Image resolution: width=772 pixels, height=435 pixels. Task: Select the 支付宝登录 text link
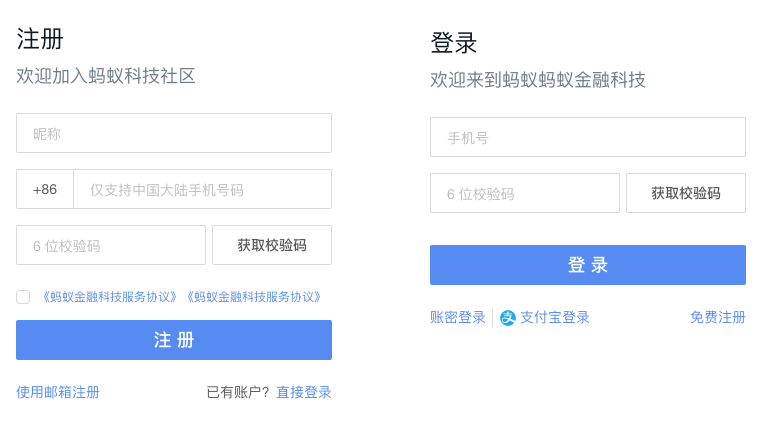[555, 317]
